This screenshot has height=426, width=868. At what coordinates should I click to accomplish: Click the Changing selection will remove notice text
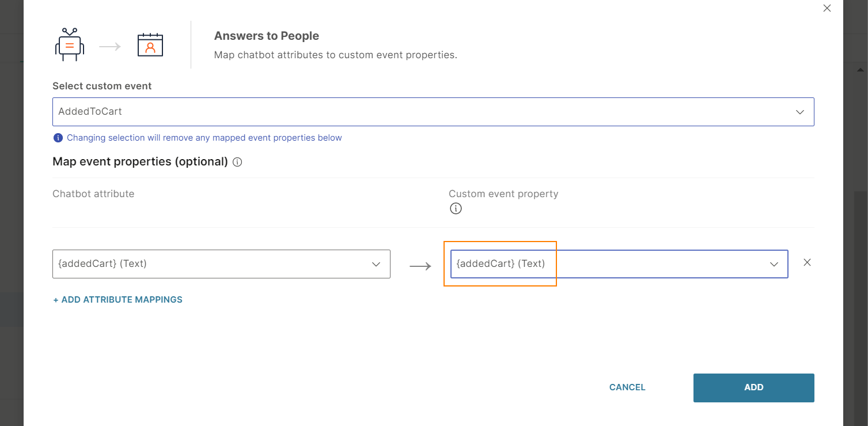[204, 138]
